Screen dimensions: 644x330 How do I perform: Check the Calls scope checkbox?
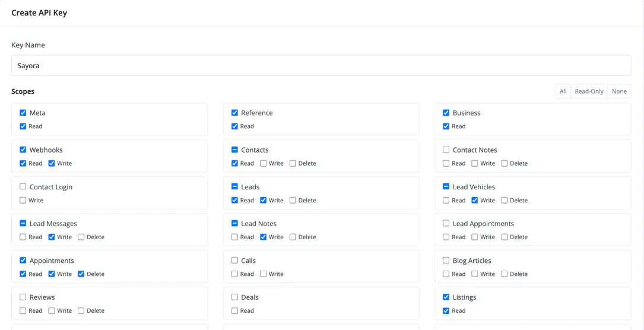234,261
